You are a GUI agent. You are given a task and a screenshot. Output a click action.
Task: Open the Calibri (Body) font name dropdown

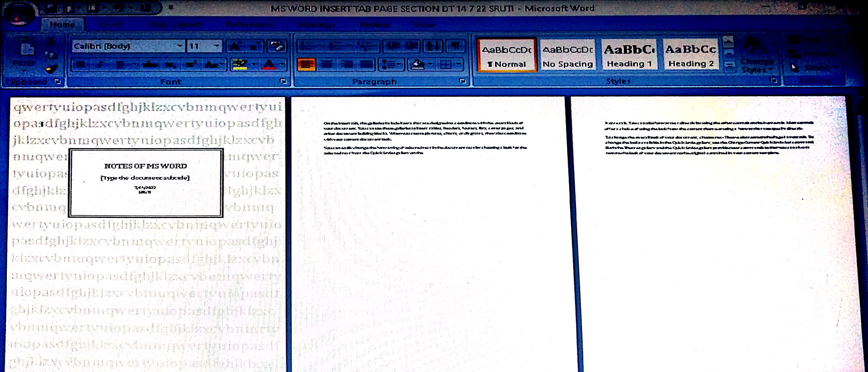(180, 46)
